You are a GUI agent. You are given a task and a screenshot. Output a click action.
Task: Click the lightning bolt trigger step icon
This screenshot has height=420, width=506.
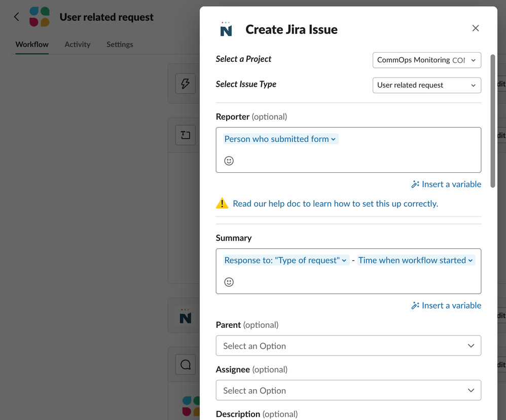185,84
